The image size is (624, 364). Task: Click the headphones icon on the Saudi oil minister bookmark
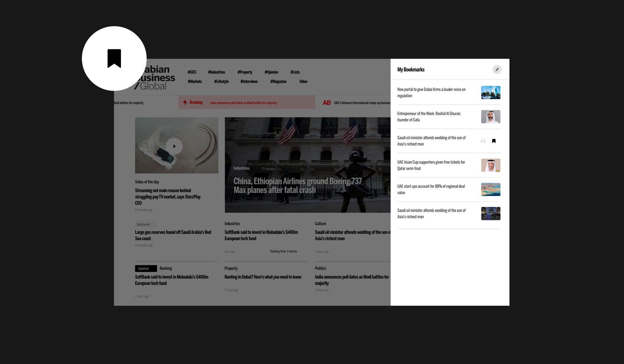483,141
